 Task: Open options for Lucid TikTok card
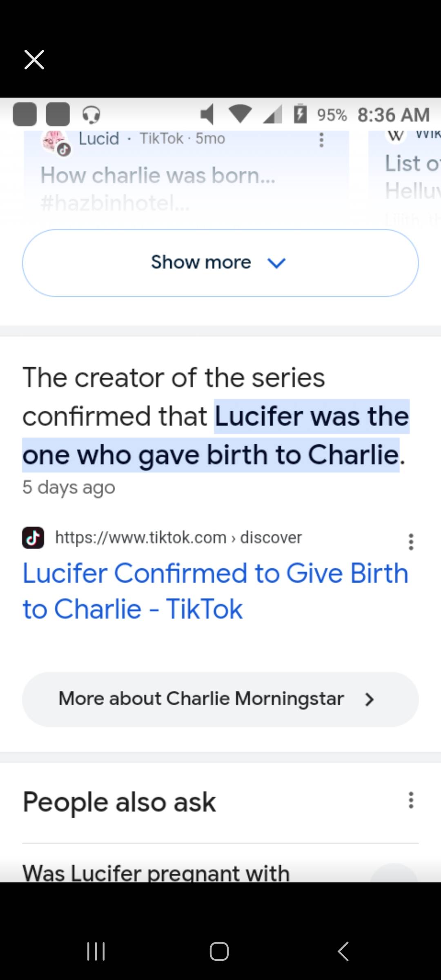click(321, 140)
